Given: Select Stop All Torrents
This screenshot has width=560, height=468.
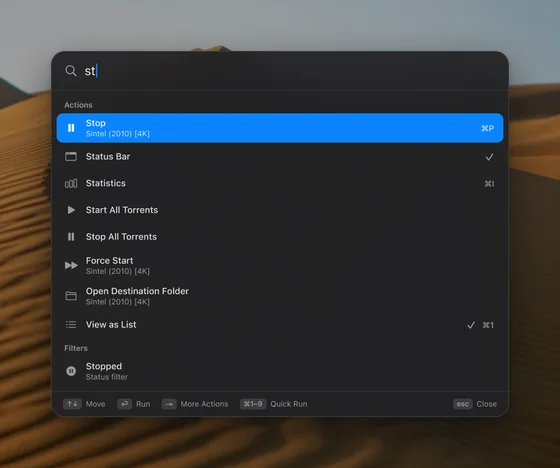Looking at the screenshot, I should tap(280, 237).
